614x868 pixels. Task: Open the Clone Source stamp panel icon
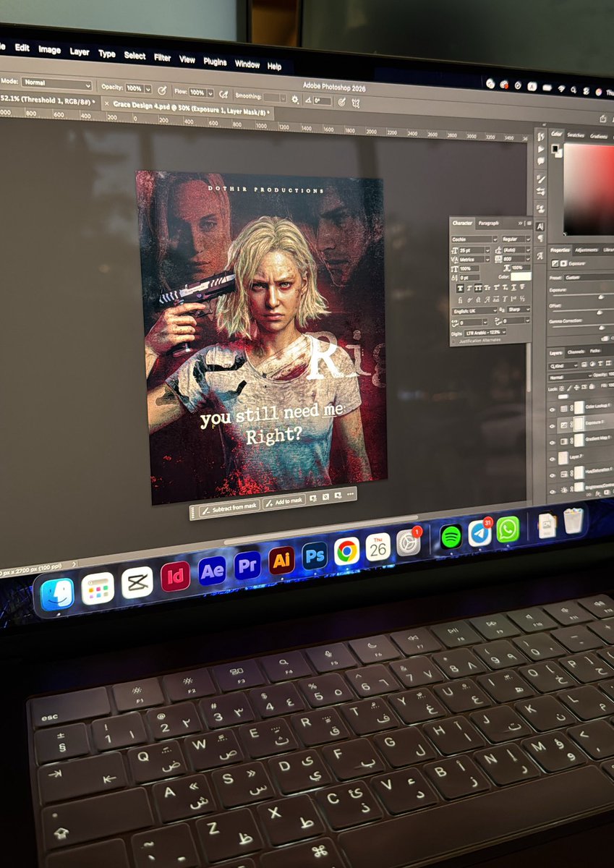point(541,208)
